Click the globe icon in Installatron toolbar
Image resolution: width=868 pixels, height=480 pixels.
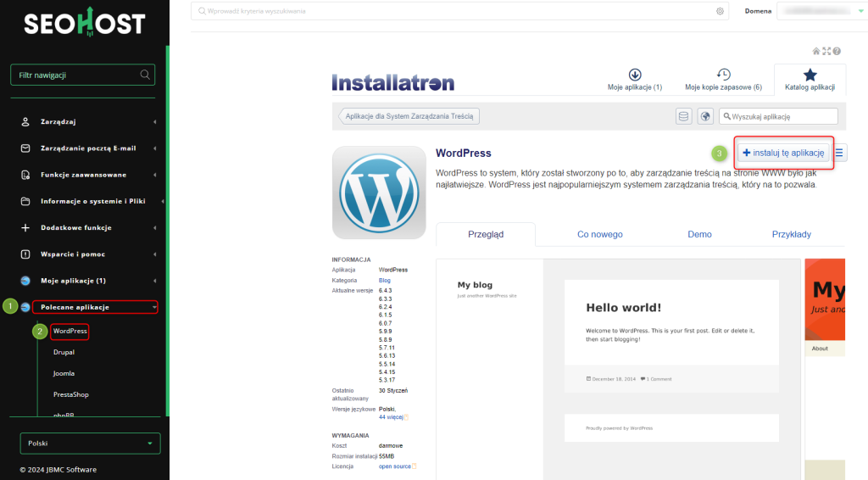(705, 116)
